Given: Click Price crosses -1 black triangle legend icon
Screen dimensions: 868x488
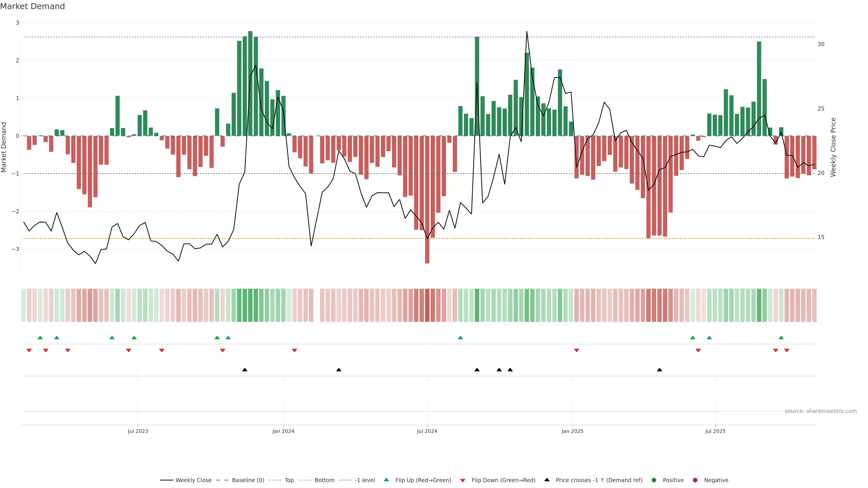Looking at the screenshot, I should click(547, 480).
